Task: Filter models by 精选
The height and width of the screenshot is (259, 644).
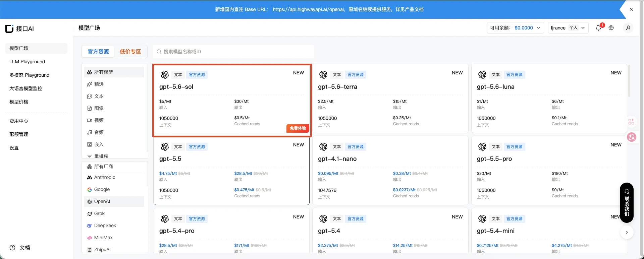Action: (x=114, y=84)
